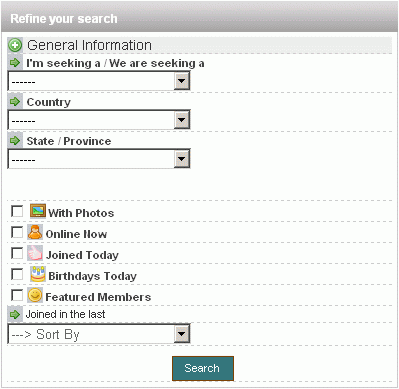
Task: Tick the Joined Today checkbox
Action: [x=17, y=253]
